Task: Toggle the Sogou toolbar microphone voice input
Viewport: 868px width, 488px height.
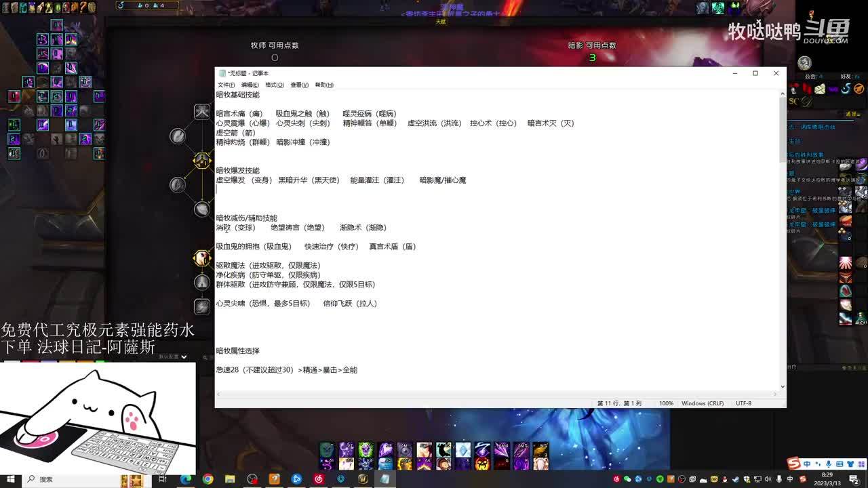Action: [x=828, y=464]
